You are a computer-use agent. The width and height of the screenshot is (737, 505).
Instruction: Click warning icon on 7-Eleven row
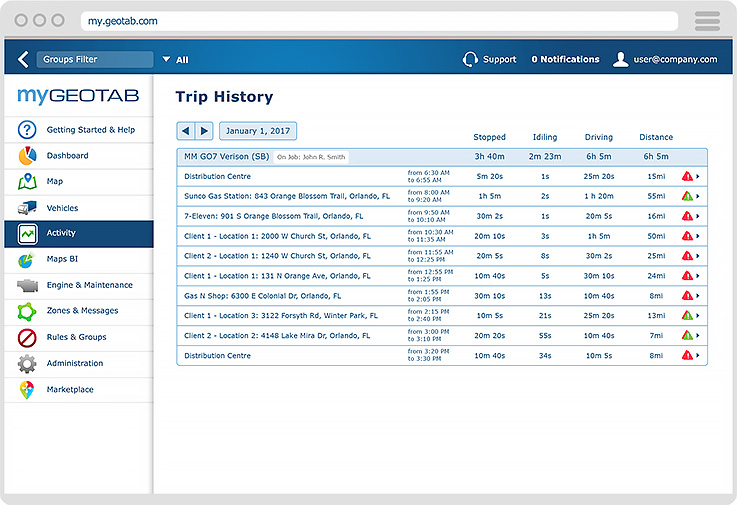[687, 216]
